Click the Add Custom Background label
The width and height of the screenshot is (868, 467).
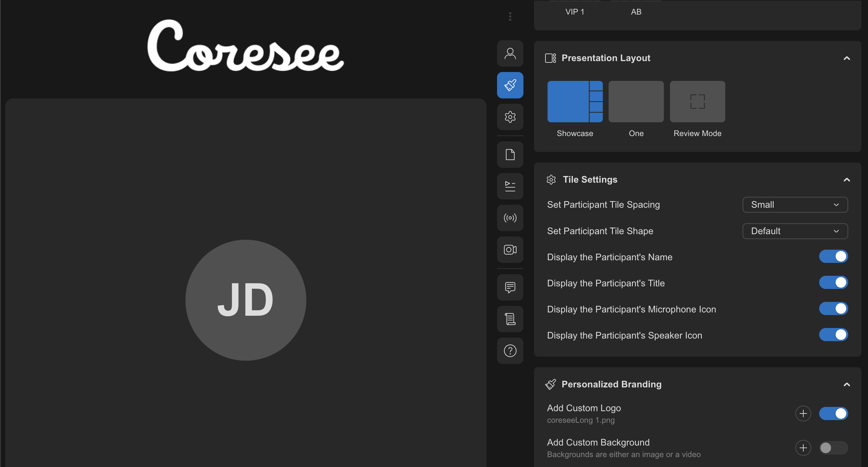(x=598, y=442)
